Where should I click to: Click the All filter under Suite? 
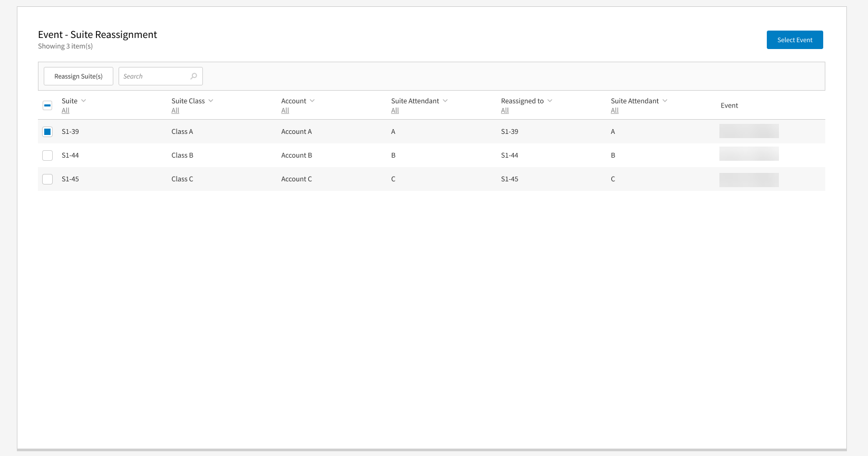coord(65,111)
